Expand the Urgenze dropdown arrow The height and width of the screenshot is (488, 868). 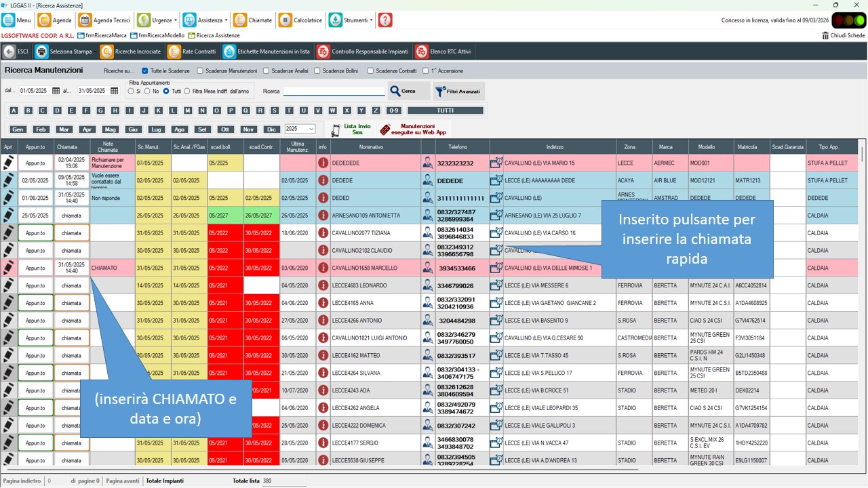click(176, 20)
